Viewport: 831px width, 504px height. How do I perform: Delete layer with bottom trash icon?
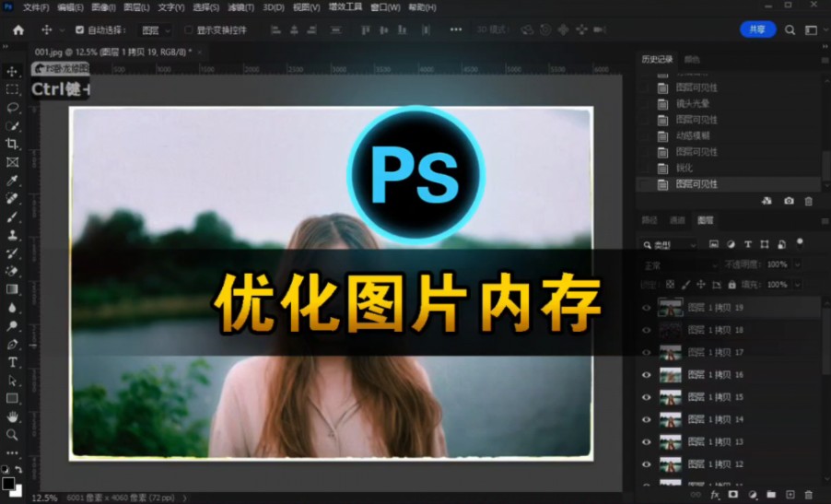coord(808,495)
